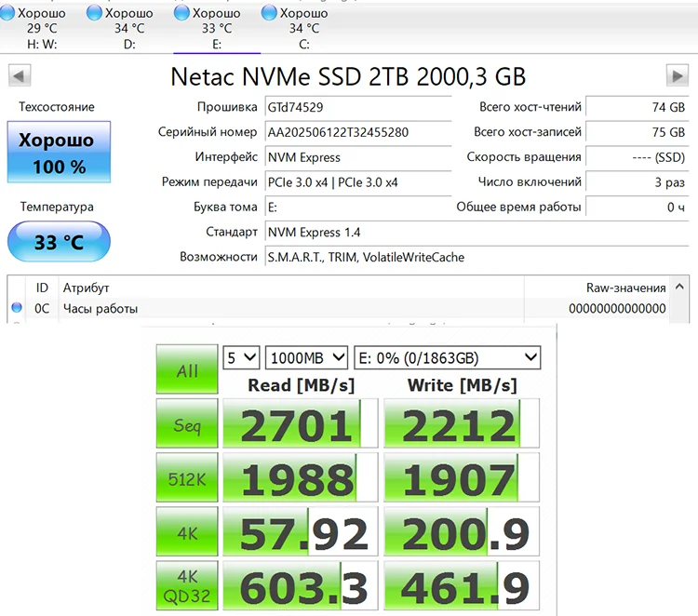The image size is (698, 616).
Task: Click 512K write result 1907
Action: point(462,477)
